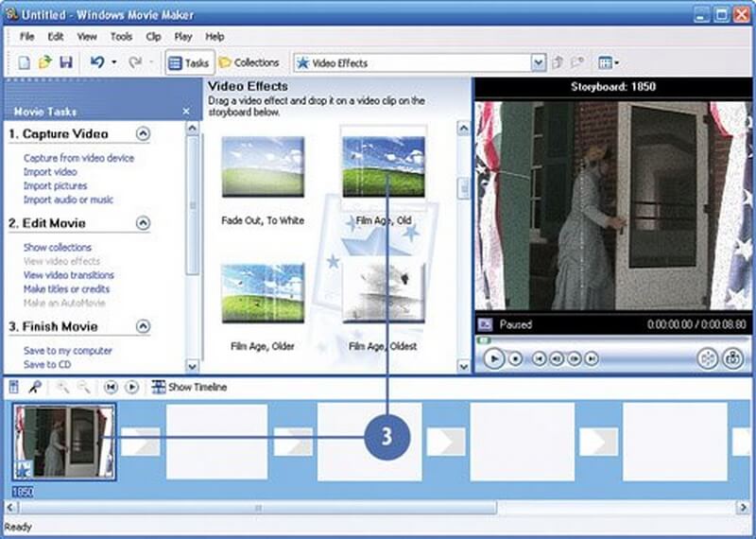Click the Next Frame button
The width and height of the screenshot is (756, 539).
click(574, 358)
